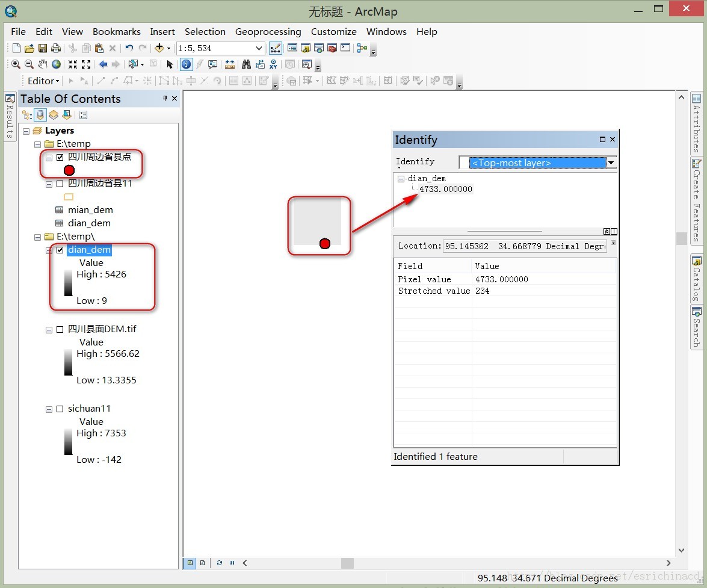Click the red point symbol of 四川周边省县点
The height and width of the screenshot is (588, 707).
(69, 170)
